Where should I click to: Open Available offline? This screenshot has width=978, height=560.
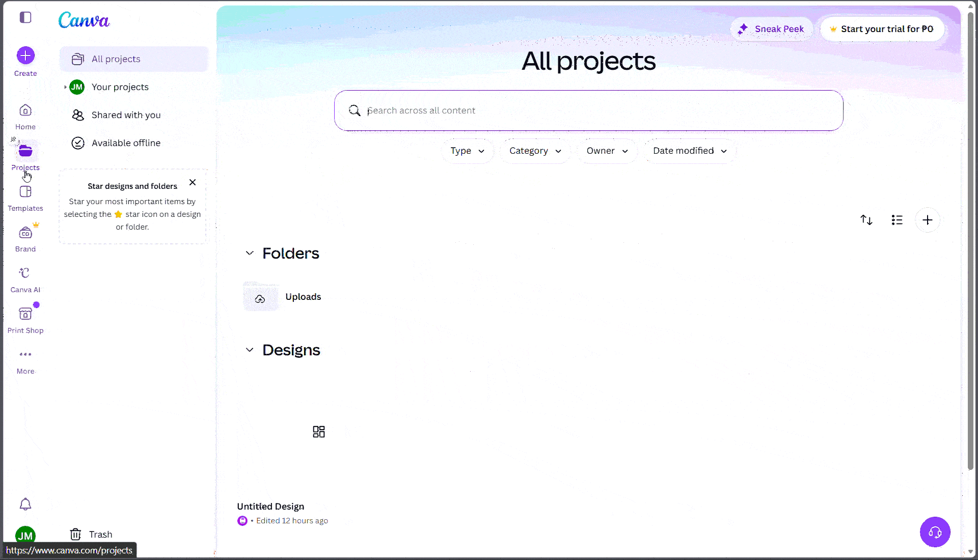coord(134,143)
